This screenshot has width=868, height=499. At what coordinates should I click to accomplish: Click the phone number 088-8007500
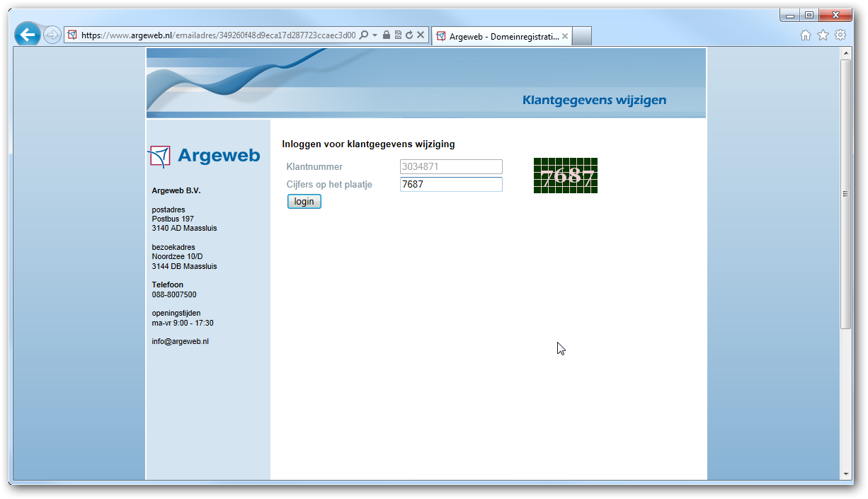[174, 294]
